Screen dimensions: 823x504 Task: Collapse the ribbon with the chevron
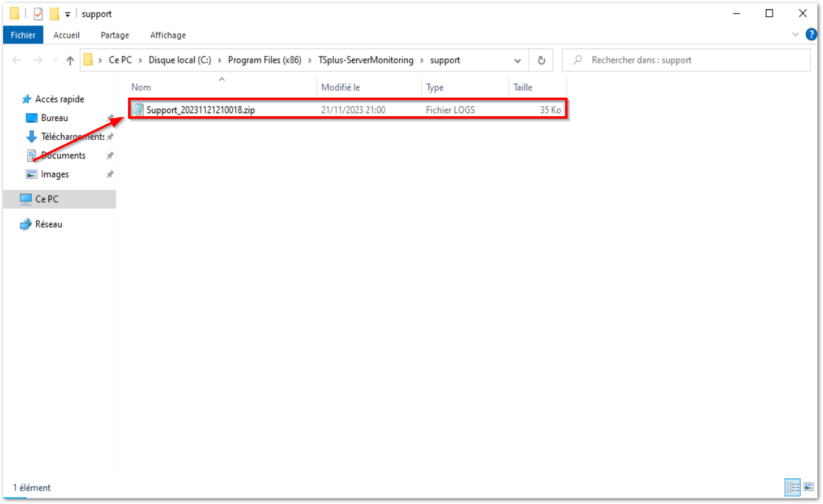tap(796, 35)
